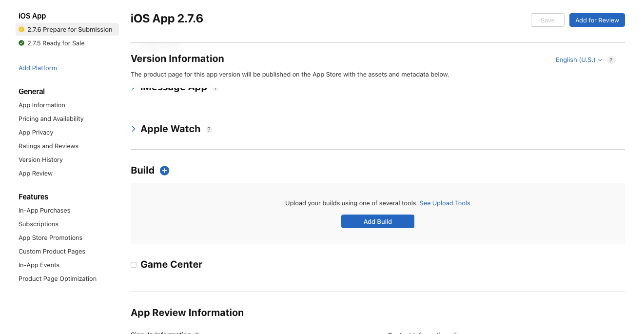Click the blue plus icon beside Build
This screenshot has height=334, width=644.
[x=165, y=171]
